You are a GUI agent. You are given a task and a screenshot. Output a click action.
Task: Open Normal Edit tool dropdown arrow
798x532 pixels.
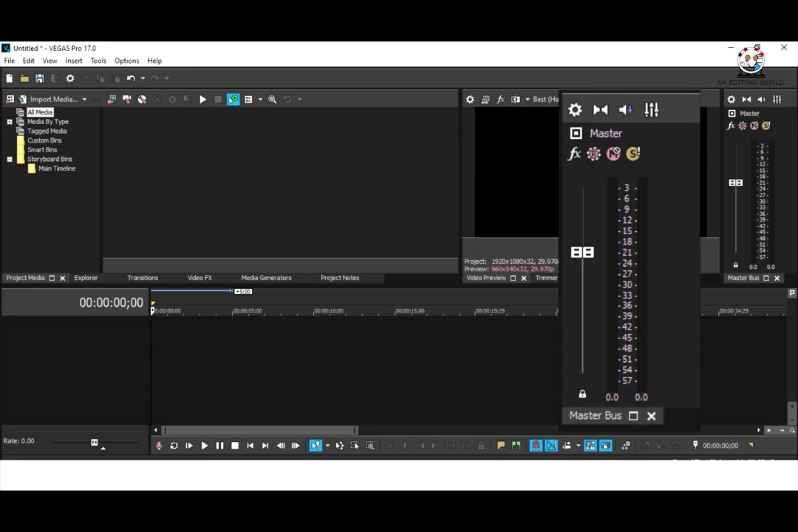327,446
